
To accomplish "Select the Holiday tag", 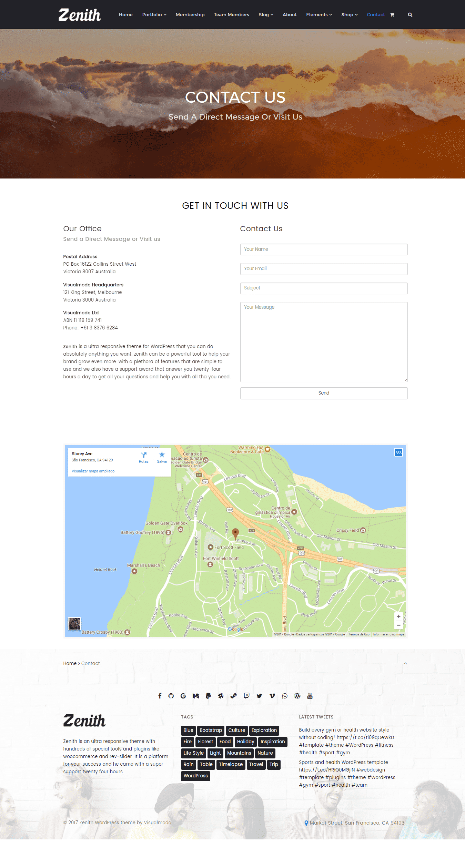I will (x=245, y=742).
